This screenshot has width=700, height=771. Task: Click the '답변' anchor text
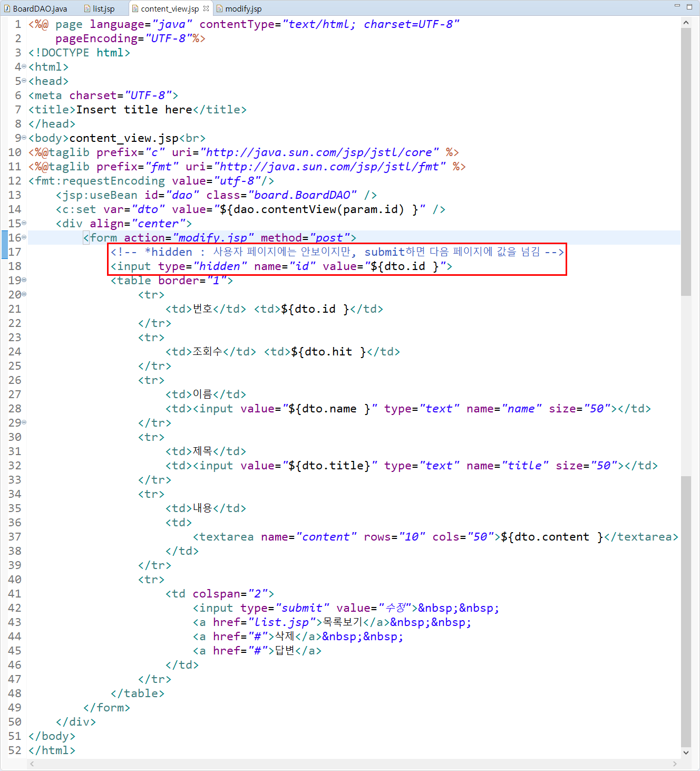[x=285, y=651]
